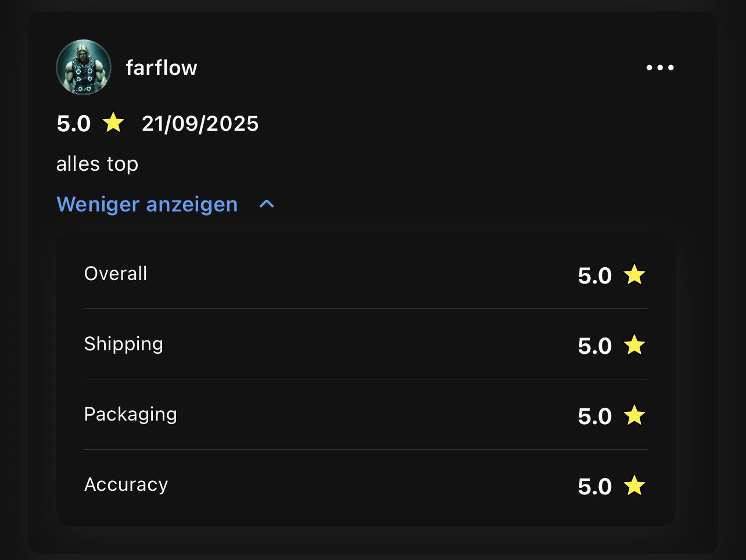The image size is (746, 560).
Task: Click the review text 'alles top'
Action: coord(97,164)
